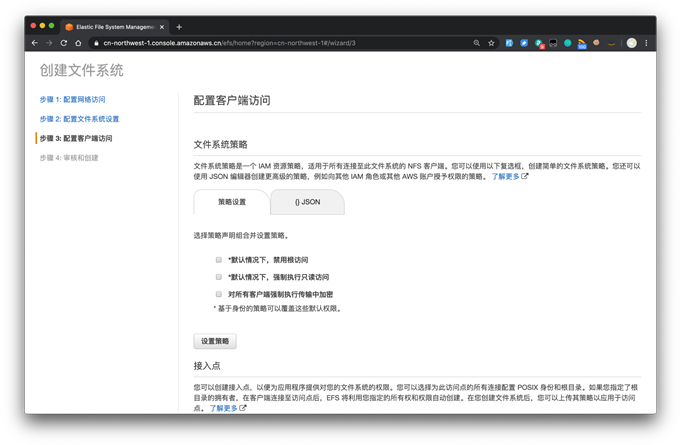Select the Elastic File System Management browser tab
Image resolution: width=680 pixels, height=445 pixels.
[114, 27]
